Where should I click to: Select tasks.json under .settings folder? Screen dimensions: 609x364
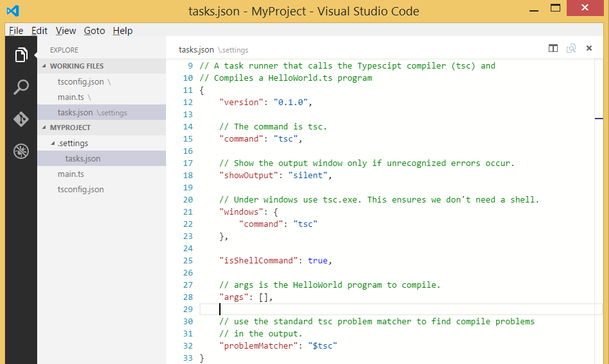(x=102, y=158)
